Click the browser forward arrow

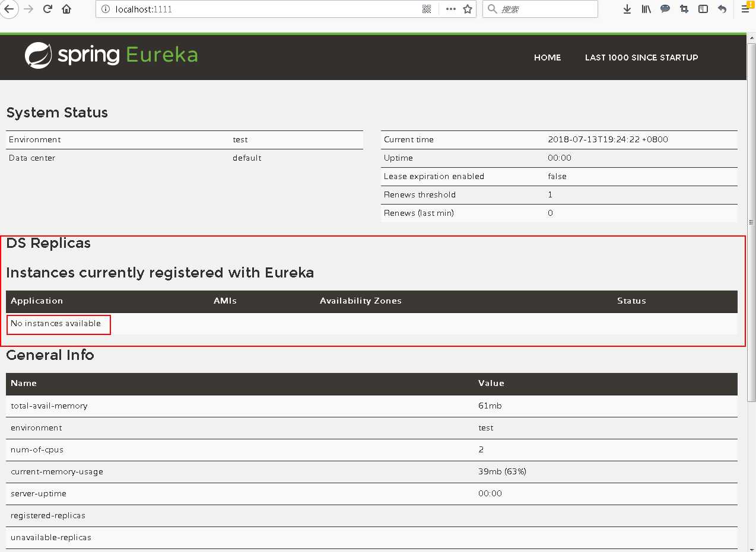(28, 9)
